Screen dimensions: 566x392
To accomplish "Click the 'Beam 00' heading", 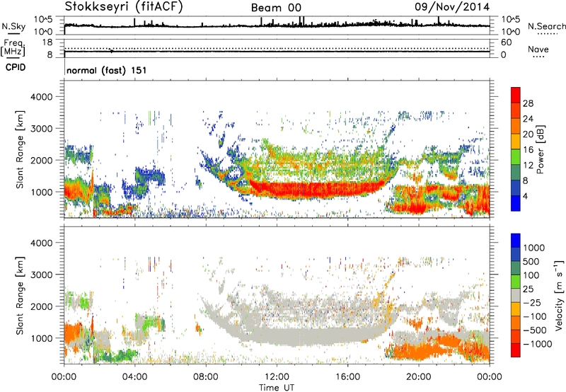I will [276, 8].
